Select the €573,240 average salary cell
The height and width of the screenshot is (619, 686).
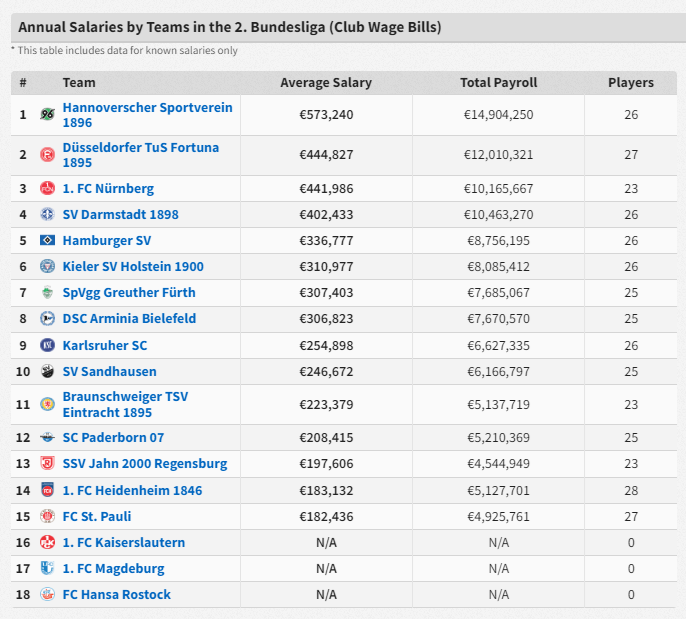326,115
